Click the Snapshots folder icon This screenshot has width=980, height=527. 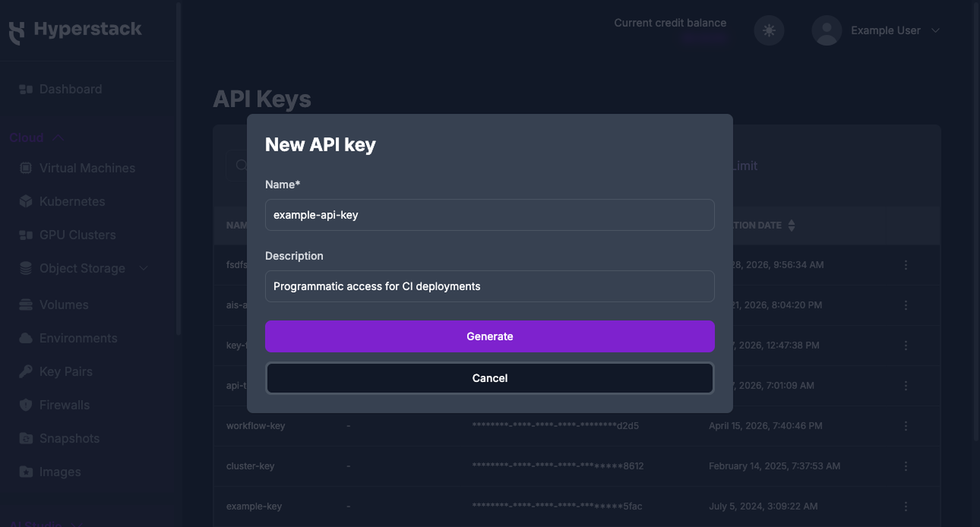(x=26, y=438)
